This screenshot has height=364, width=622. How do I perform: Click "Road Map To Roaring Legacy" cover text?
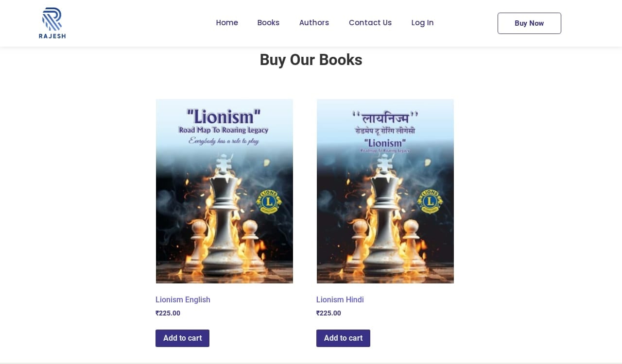(x=224, y=130)
